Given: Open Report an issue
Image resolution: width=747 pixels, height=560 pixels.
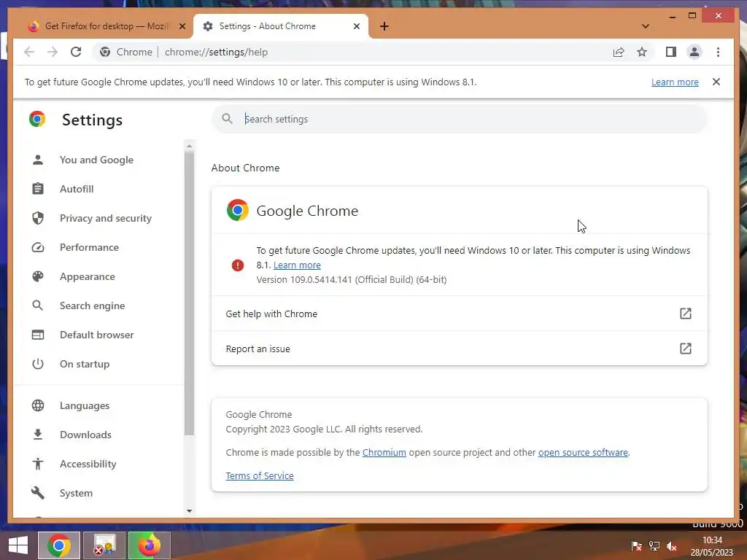Looking at the screenshot, I should click(460, 349).
